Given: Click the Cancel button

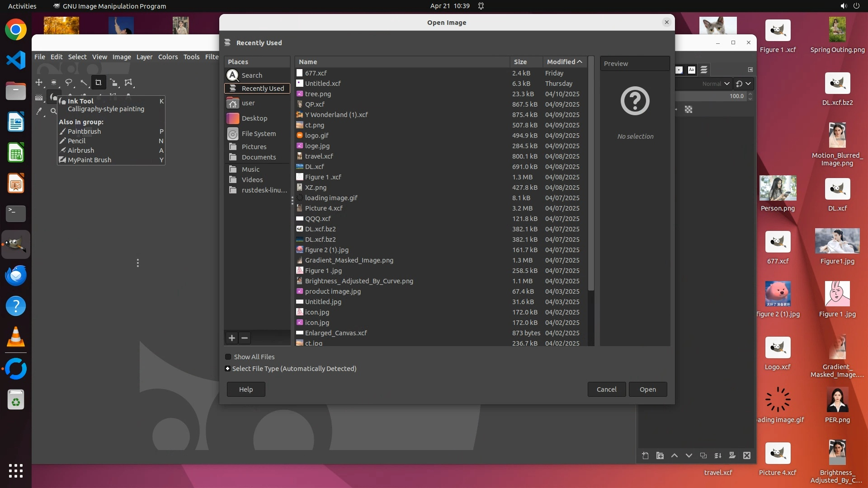Looking at the screenshot, I should point(606,389).
